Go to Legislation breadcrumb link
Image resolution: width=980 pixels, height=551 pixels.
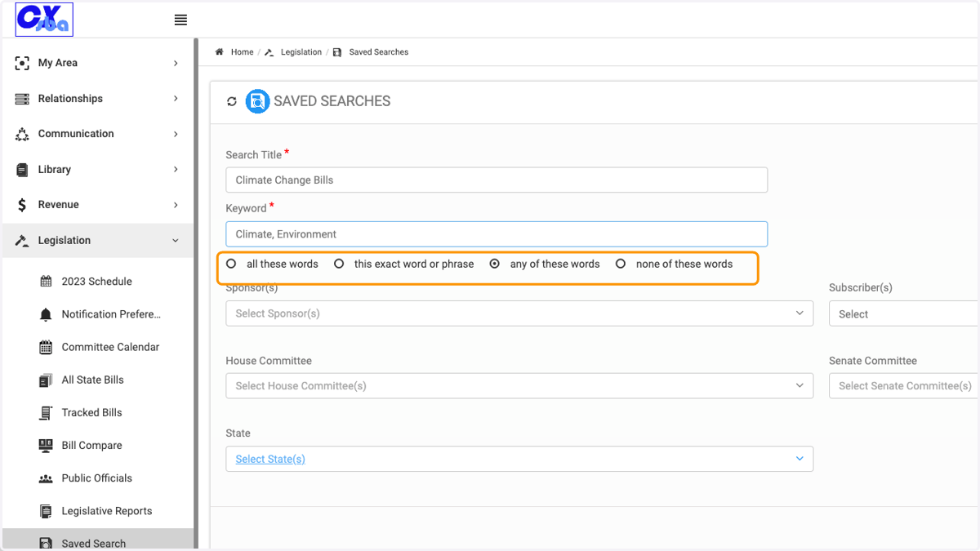click(301, 52)
